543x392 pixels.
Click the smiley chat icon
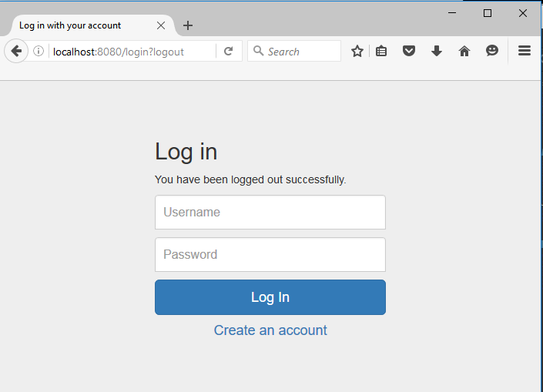(x=492, y=51)
